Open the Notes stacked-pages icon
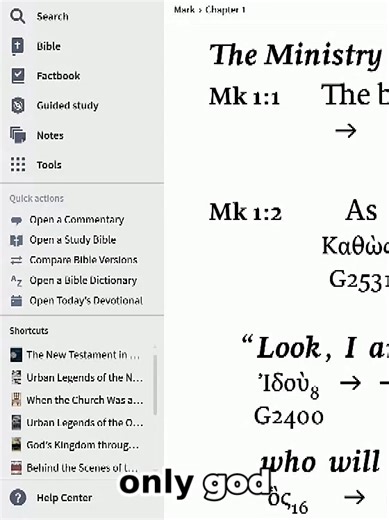The height and width of the screenshot is (520, 389). 18,135
